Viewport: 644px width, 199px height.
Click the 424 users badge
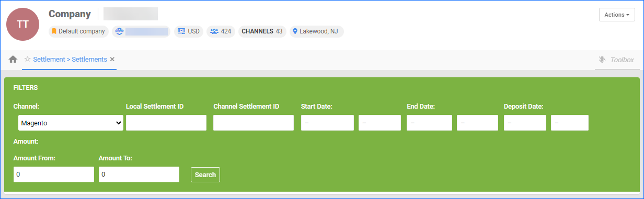pyautogui.click(x=221, y=31)
